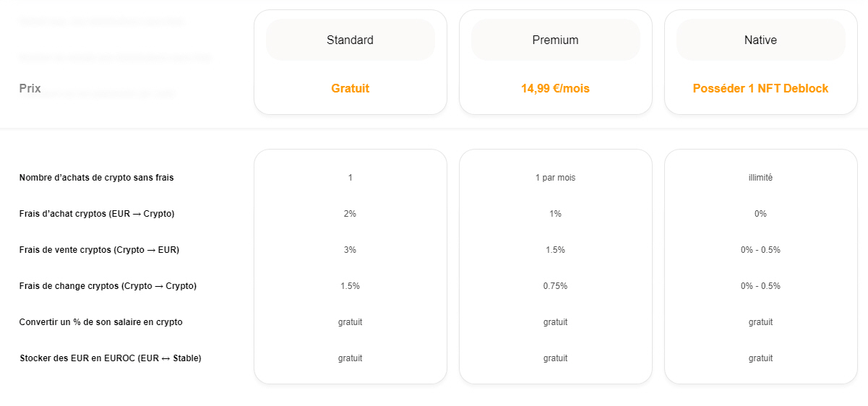
Task: Click the 2% Standard purchase fee
Action: (x=350, y=214)
